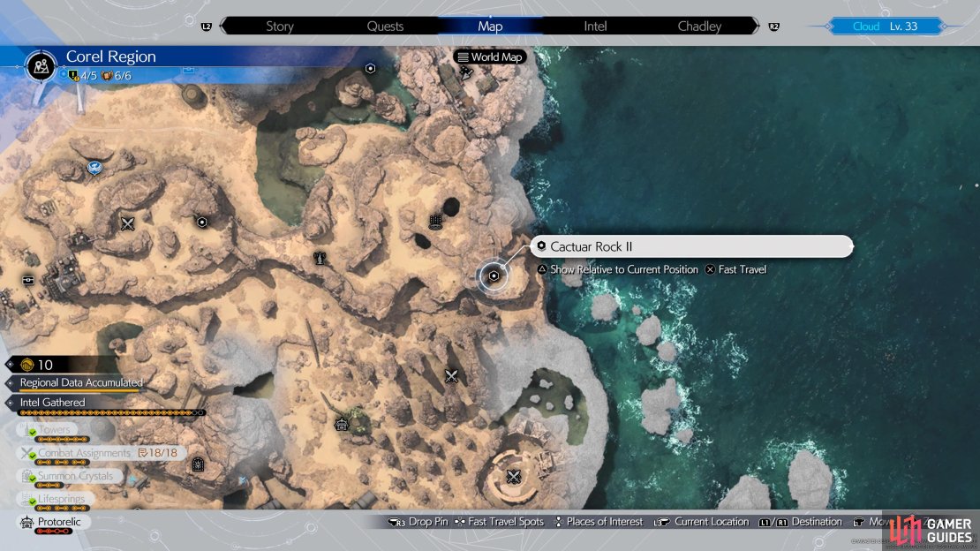Select crossed swords marker in the rocky field

coord(451,376)
